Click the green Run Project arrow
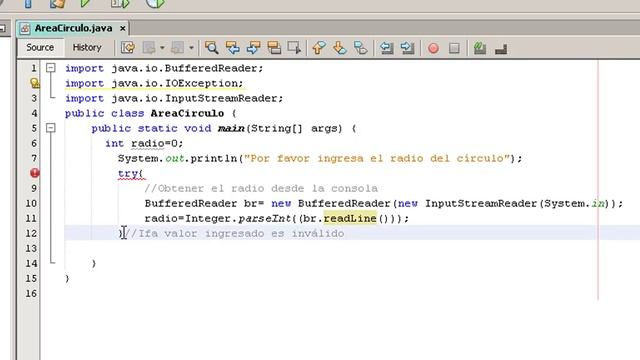 (85, 3)
